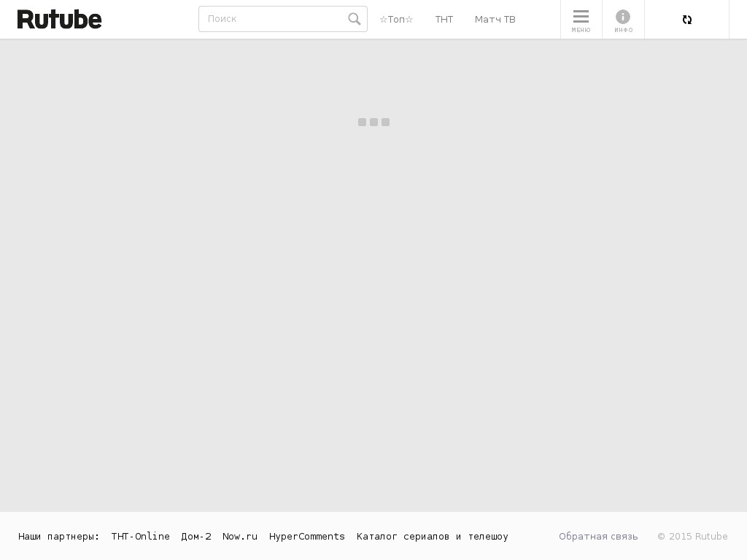Visit the HyperComments partner link
This screenshot has width=747, height=560.
(307, 536)
